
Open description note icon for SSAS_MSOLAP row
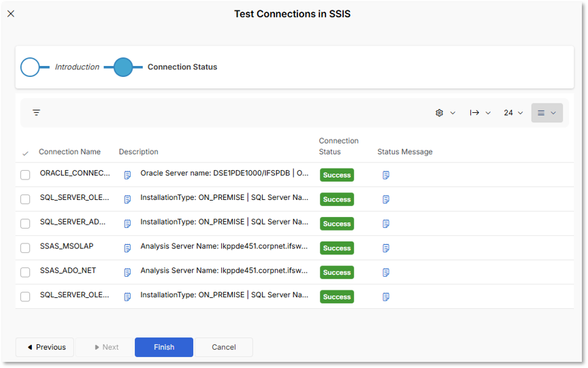point(127,248)
